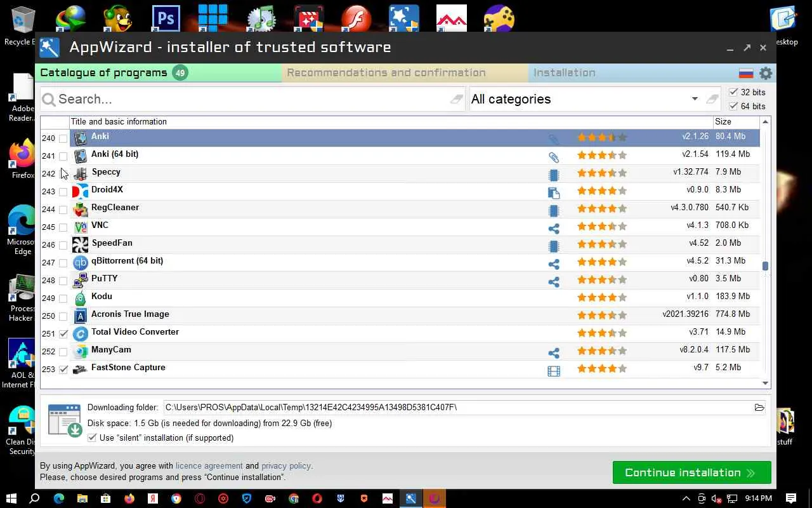Viewport: 812px width, 508px height.
Task: Toggle the 32 bits filter checkbox
Action: 734,92
